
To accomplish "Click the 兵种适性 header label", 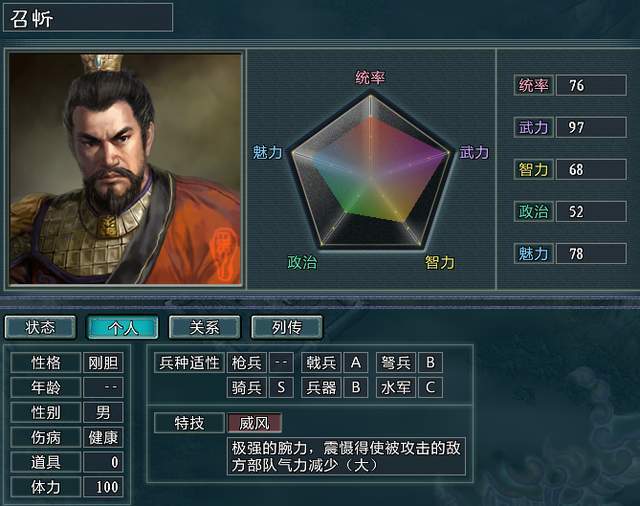I will (x=189, y=362).
